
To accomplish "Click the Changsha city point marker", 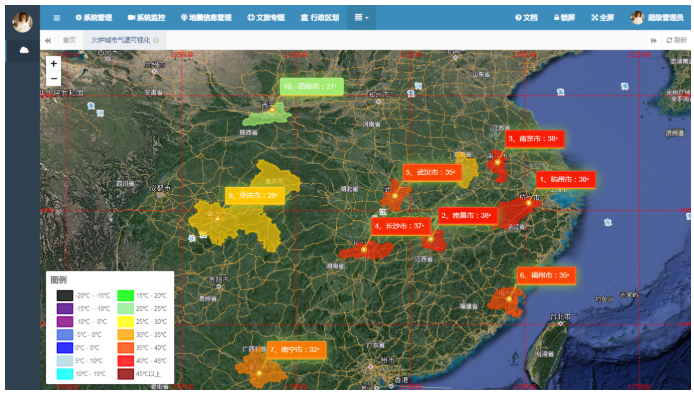I will click(x=364, y=250).
